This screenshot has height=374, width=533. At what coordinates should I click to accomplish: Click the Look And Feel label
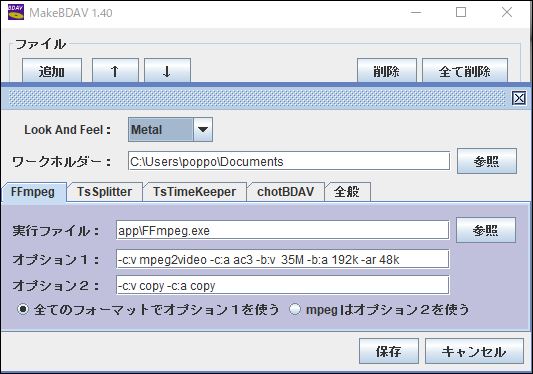coord(67,130)
